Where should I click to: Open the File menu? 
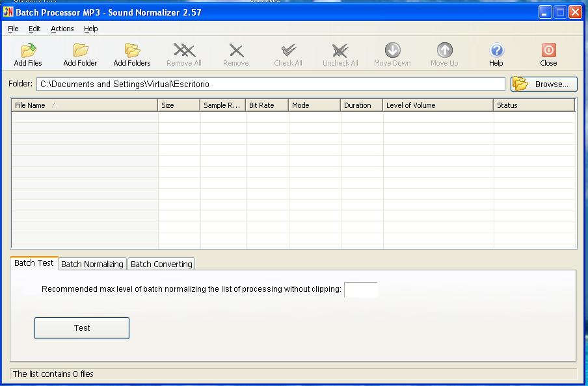tap(13, 29)
